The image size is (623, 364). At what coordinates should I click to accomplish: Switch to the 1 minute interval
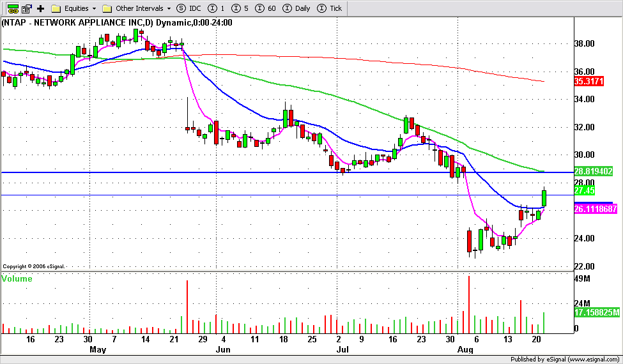coord(217,8)
